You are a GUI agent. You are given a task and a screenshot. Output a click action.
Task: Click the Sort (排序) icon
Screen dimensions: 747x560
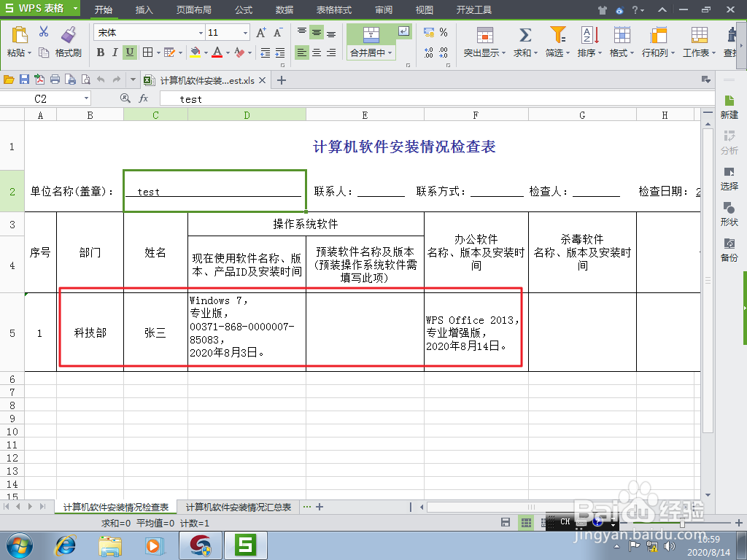point(589,35)
